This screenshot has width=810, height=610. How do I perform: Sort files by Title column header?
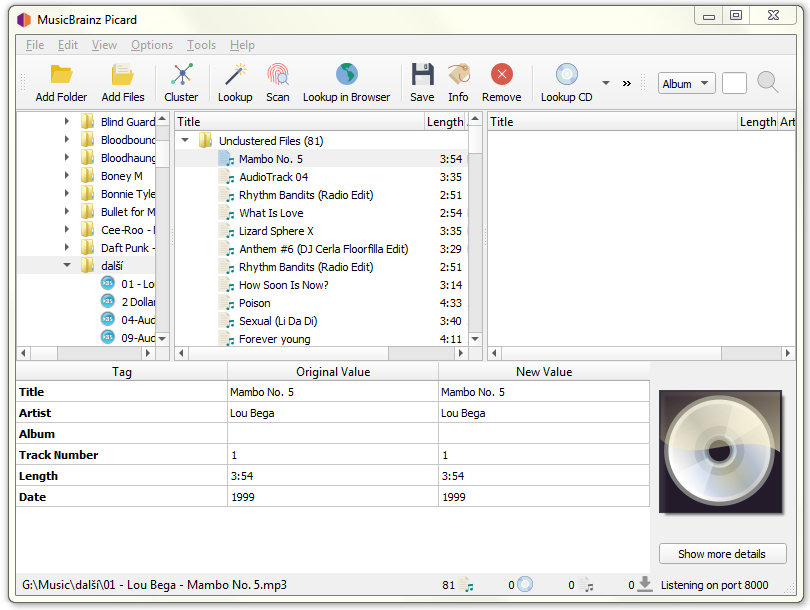tap(300, 121)
